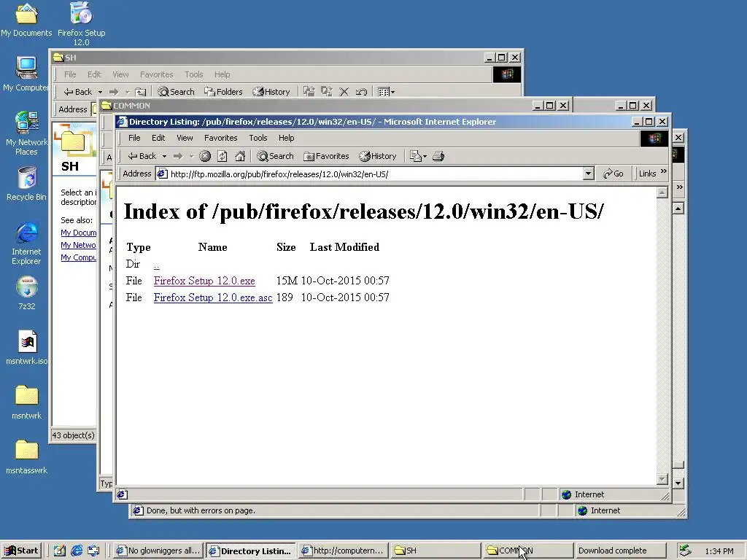Viewport: 747px width, 560px height.
Task: Open the File menu in SH window
Action: point(70,75)
